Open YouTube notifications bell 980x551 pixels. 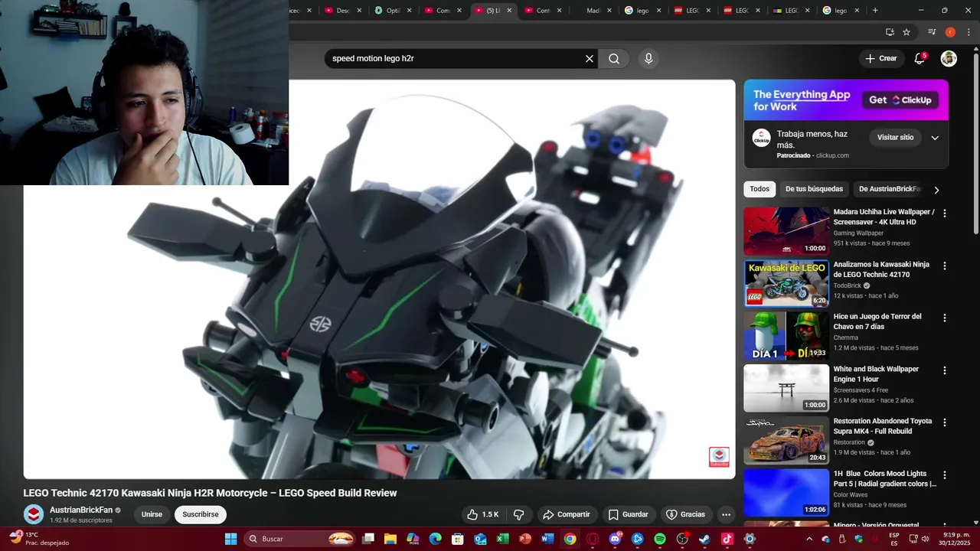tap(920, 59)
